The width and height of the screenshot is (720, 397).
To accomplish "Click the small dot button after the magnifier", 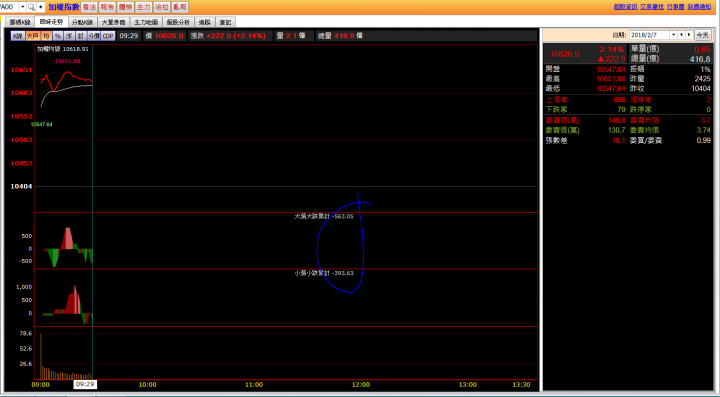I will (x=41, y=7).
